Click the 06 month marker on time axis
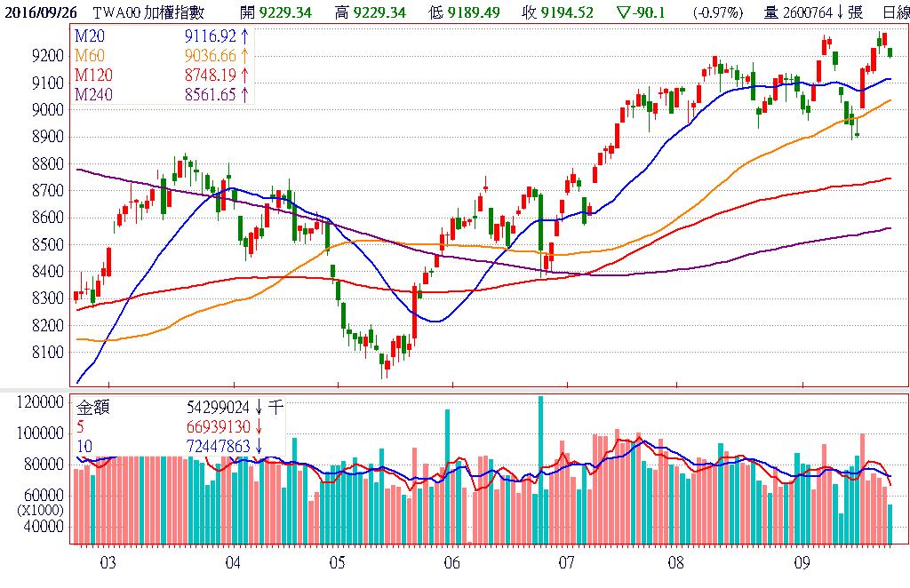Image resolution: width=910 pixels, height=588 pixels. [x=451, y=562]
